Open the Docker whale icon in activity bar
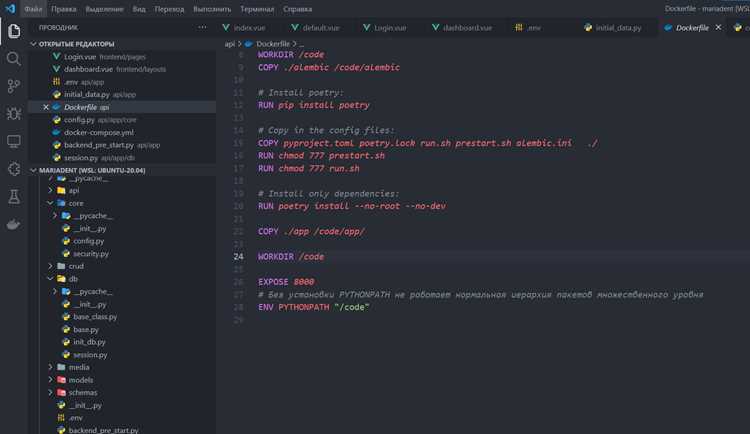 [x=13, y=224]
